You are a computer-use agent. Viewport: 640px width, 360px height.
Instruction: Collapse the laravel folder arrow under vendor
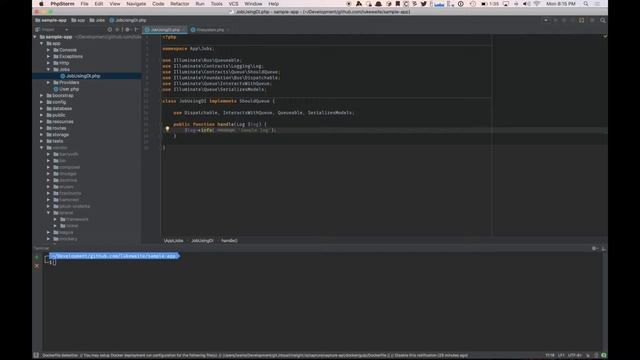[48, 213]
